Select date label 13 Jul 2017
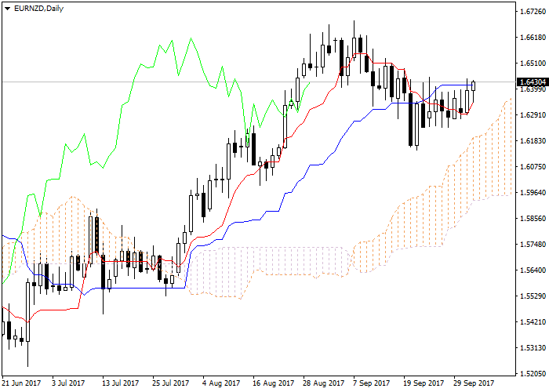Viewport: 549px width, 392px height. click(121, 383)
